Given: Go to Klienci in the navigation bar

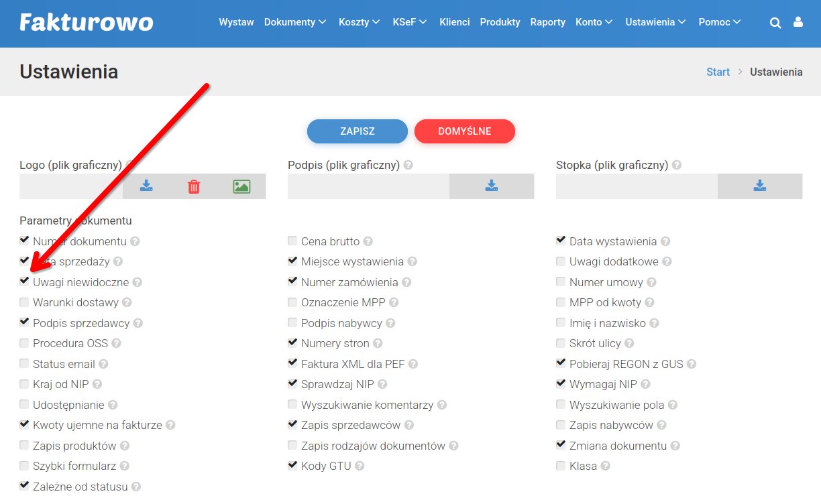Looking at the screenshot, I should 454,22.
